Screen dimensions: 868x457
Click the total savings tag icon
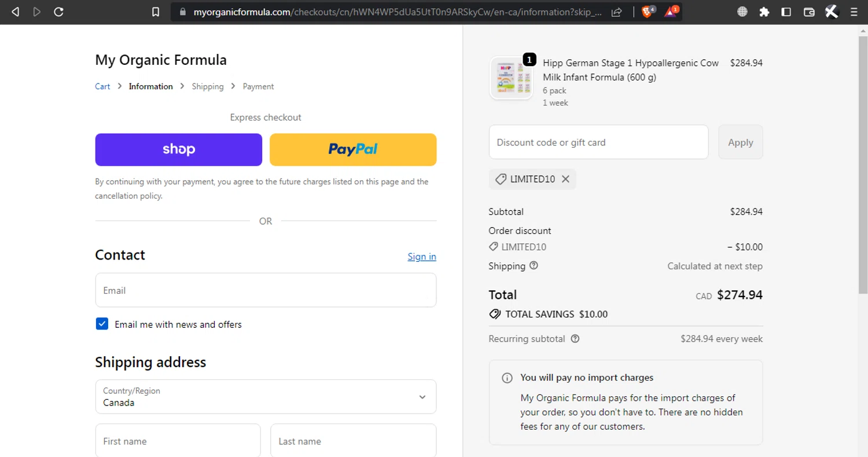coord(495,314)
